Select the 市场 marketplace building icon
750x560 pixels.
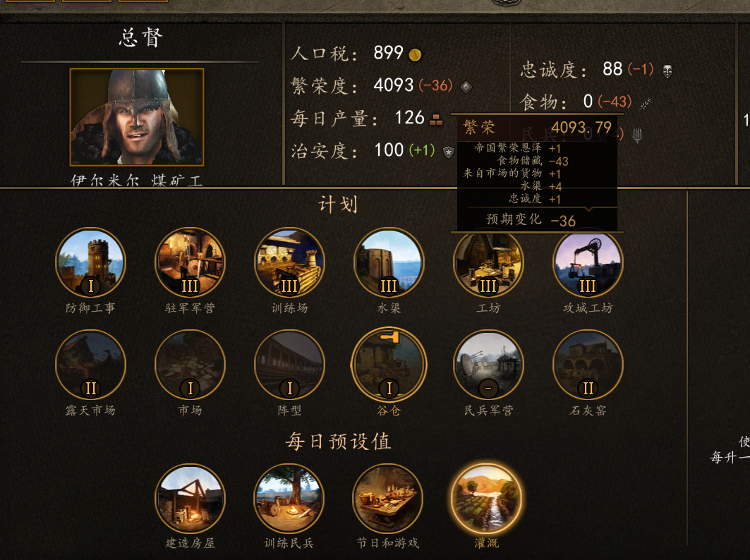[x=190, y=365]
